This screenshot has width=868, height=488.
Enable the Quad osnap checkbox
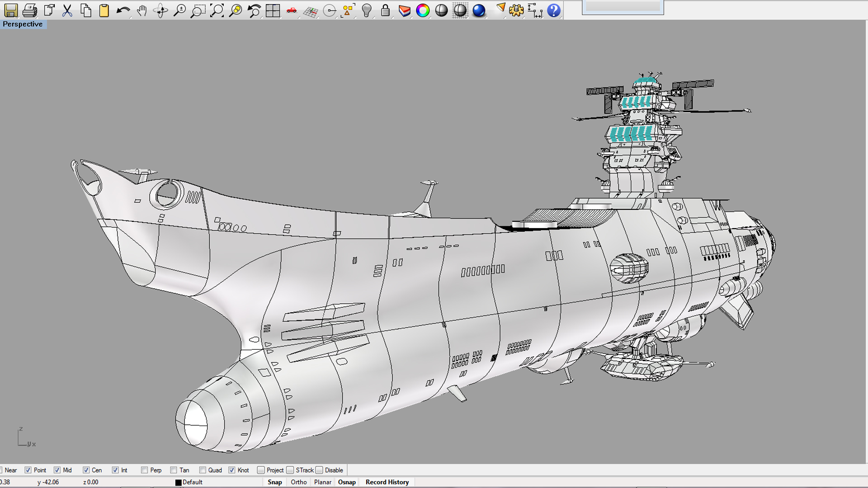tap(203, 470)
